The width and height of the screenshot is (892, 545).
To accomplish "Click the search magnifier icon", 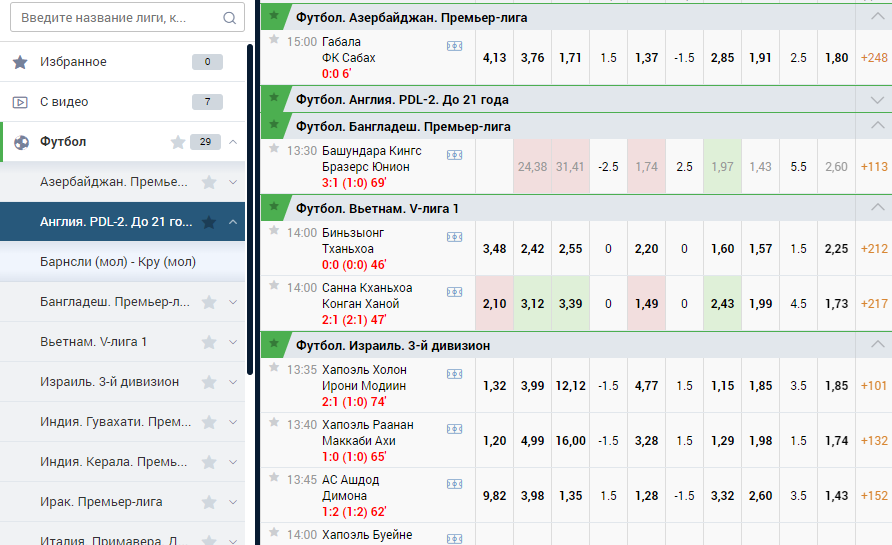I will tap(229, 18).
